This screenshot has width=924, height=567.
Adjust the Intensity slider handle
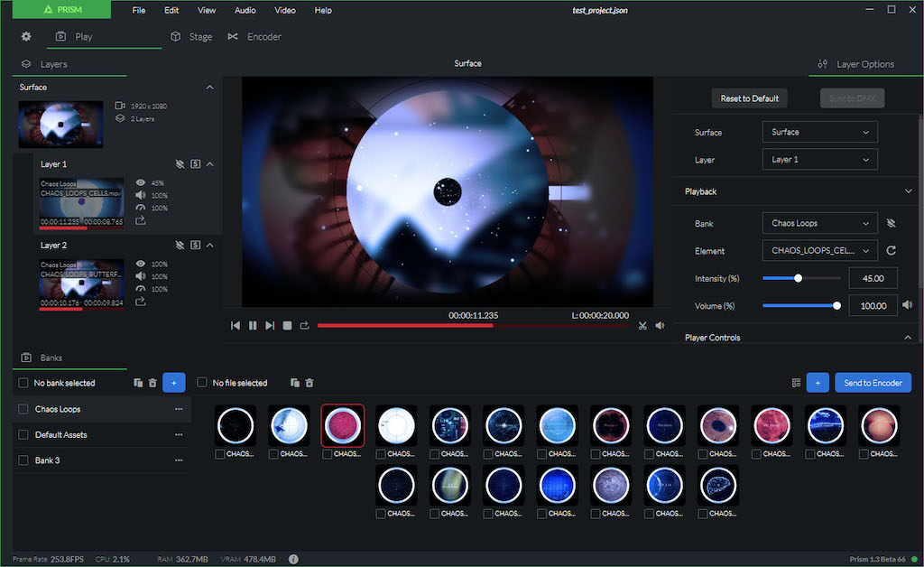[x=798, y=278]
